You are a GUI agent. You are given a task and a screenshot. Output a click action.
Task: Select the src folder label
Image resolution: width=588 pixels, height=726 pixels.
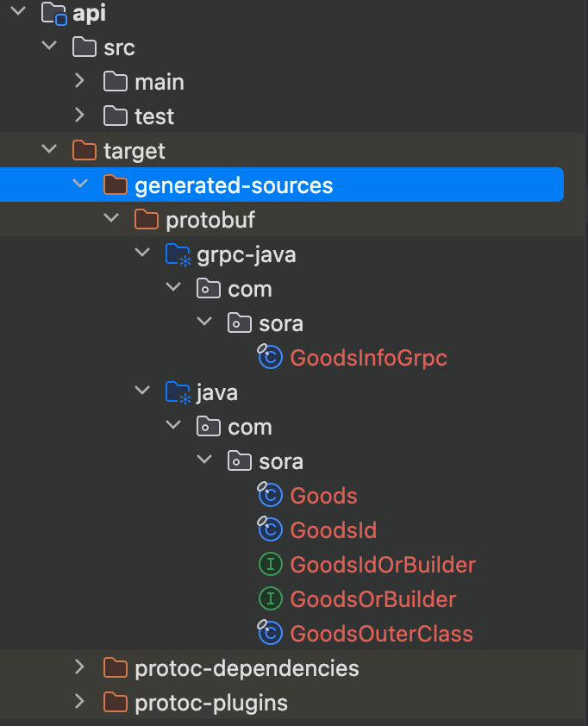pyautogui.click(x=119, y=47)
